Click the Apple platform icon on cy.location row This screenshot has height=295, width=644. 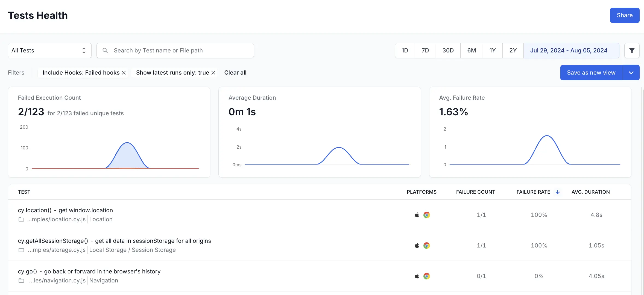(416, 215)
